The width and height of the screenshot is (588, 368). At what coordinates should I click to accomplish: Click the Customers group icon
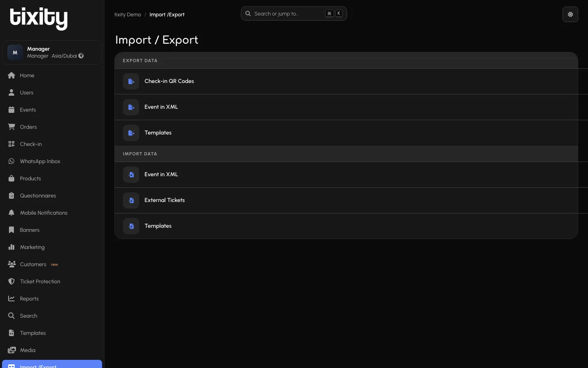11,265
